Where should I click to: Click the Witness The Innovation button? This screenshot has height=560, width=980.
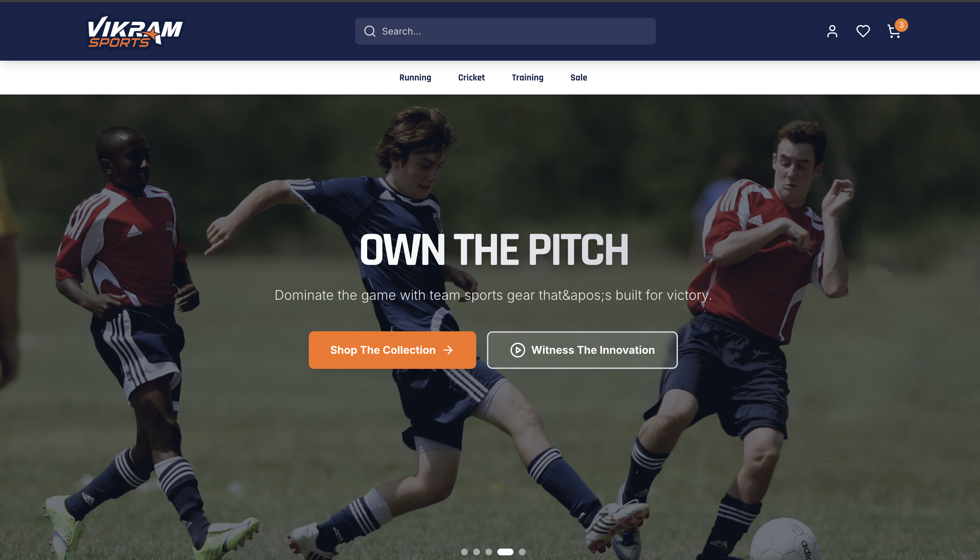582,350
